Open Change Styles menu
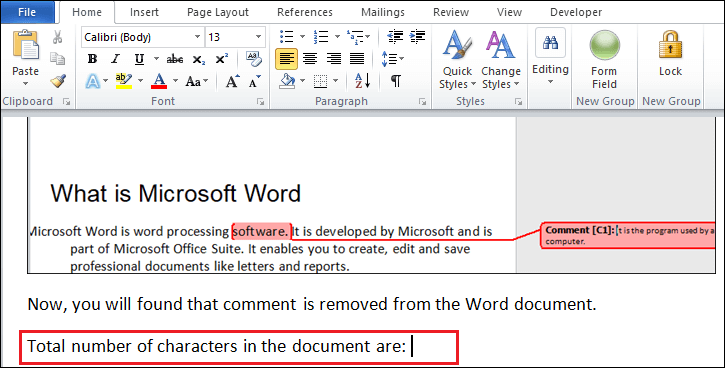725x368 pixels. click(x=501, y=59)
